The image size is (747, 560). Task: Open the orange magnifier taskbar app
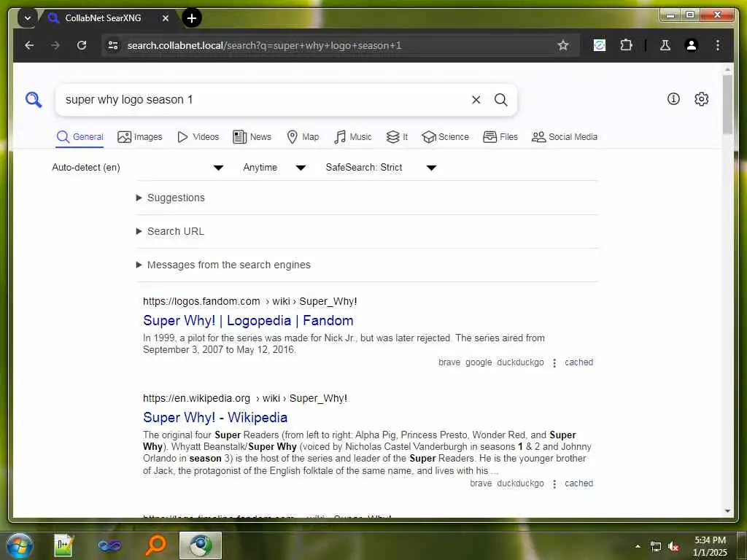pos(156,545)
